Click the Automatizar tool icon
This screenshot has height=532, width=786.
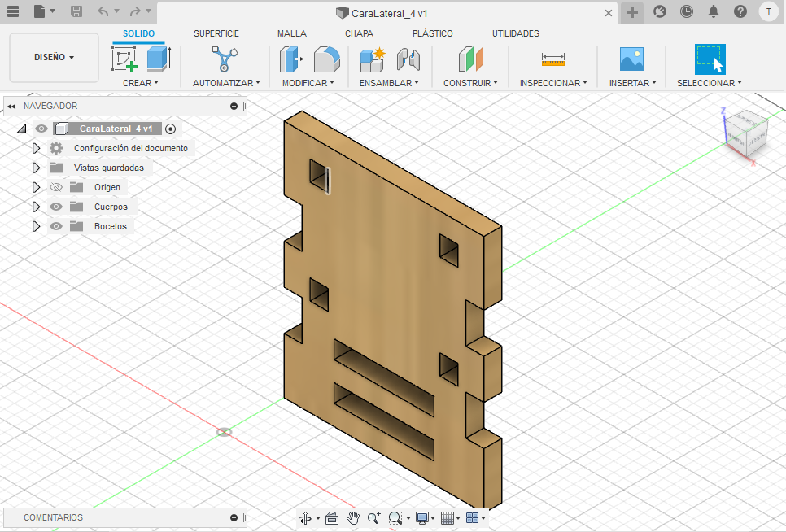tap(225, 59)
